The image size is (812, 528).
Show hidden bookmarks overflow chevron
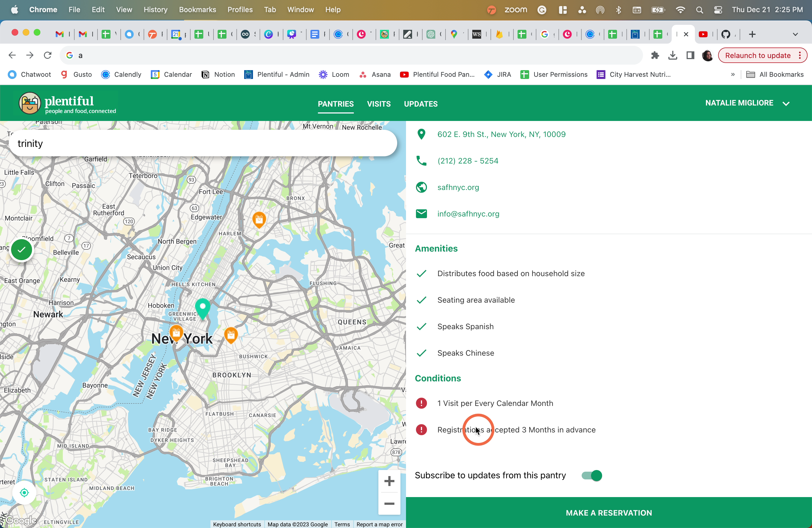pos(733,74)
